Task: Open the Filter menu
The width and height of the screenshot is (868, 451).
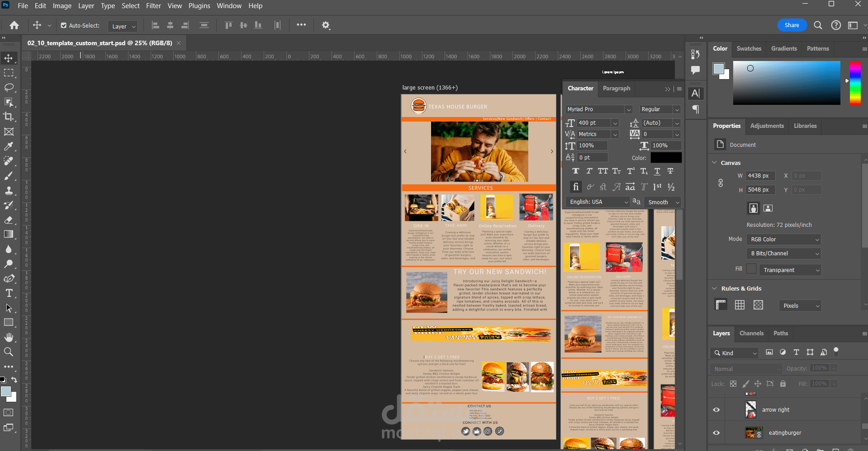Action: [x=153, y=6]
